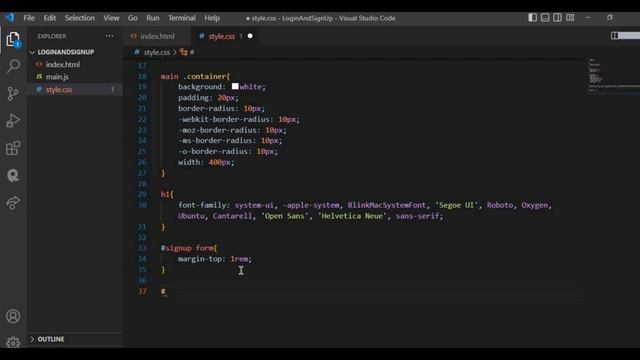Close the unsaved style.css tab dot
Screen dimensions: 640x360
coord(250,36)
